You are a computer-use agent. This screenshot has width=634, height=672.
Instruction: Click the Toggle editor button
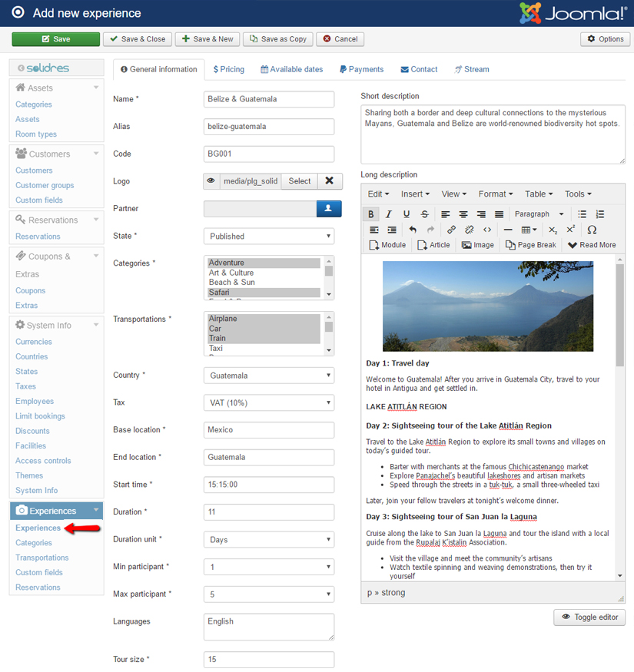click(x=589, y=617)
